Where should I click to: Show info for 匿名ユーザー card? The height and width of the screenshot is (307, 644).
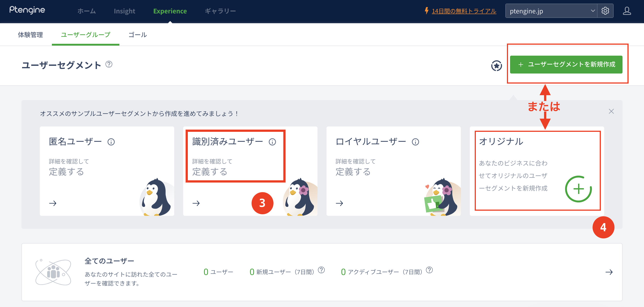[x=111, y=142]
